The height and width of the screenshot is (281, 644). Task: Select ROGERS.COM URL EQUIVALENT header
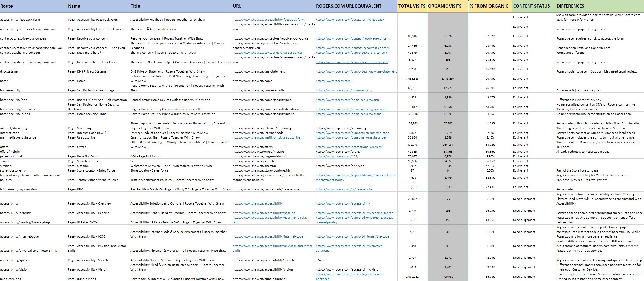coord(356,6)
